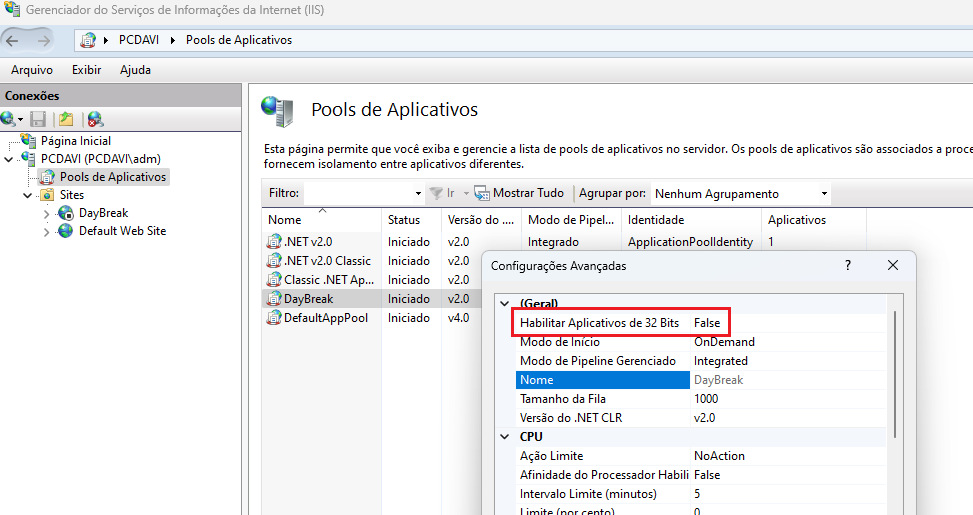The height and width of the screenshot is (515, 973).
Task: Open the Create Connection dropdown arrow
Action: coord(20,119)
